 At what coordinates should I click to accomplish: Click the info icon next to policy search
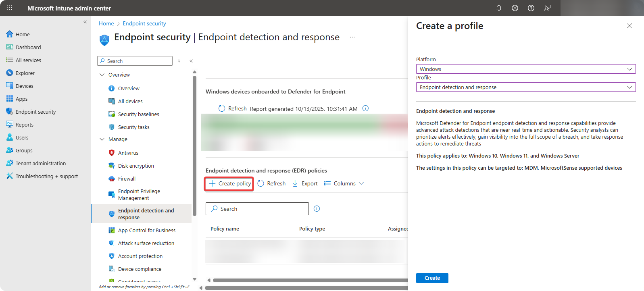click(x=317, y=209)
